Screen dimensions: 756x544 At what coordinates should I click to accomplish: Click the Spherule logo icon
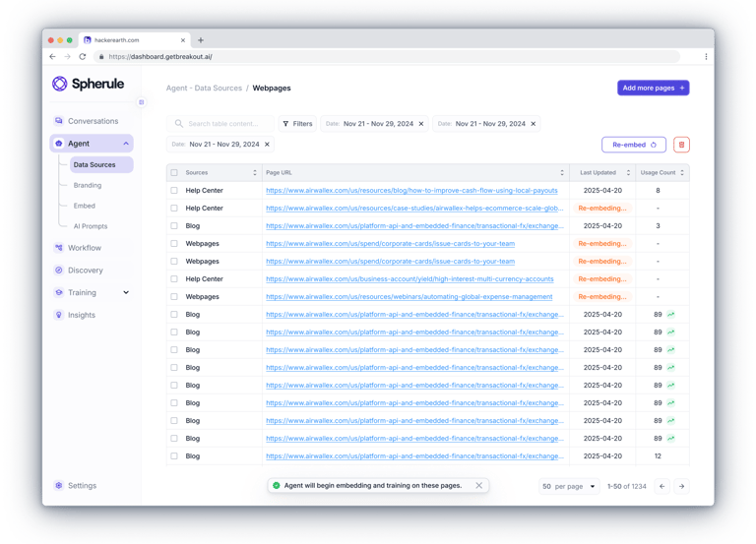[60, 84]
